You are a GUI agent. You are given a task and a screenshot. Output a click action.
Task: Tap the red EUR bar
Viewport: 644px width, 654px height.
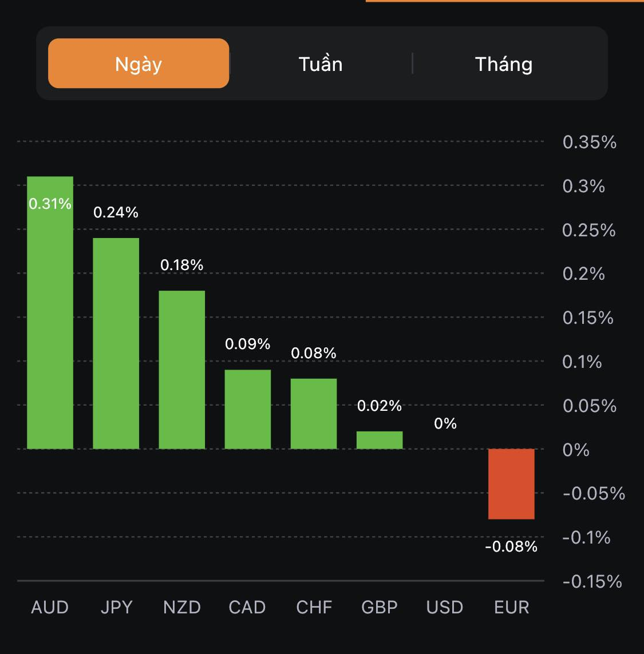pos(511,484)
